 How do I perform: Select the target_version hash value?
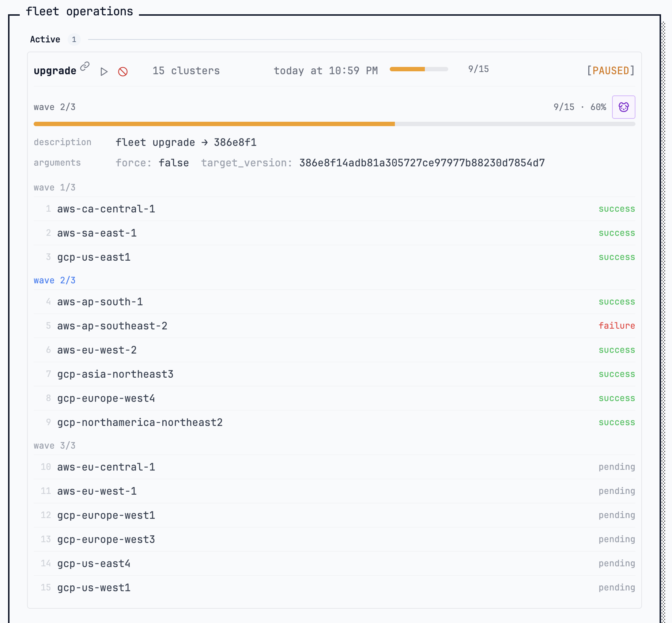(x=422, y=163)
